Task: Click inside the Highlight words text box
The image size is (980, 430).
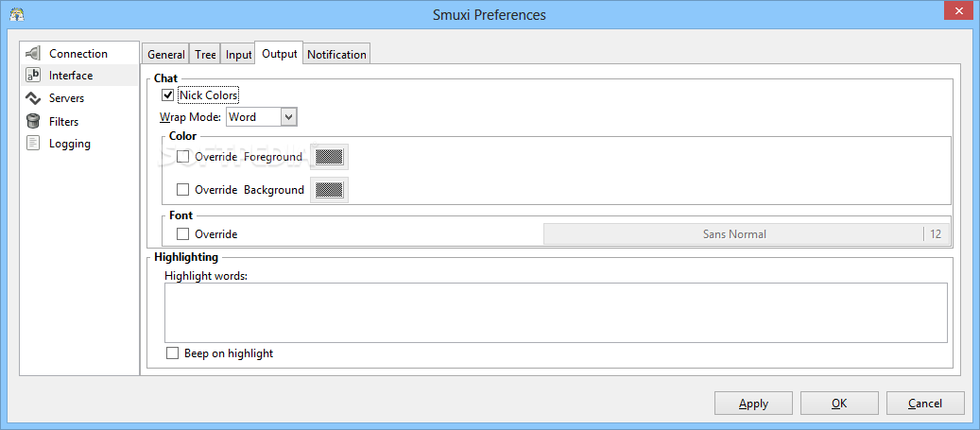Action: (556, 312)
